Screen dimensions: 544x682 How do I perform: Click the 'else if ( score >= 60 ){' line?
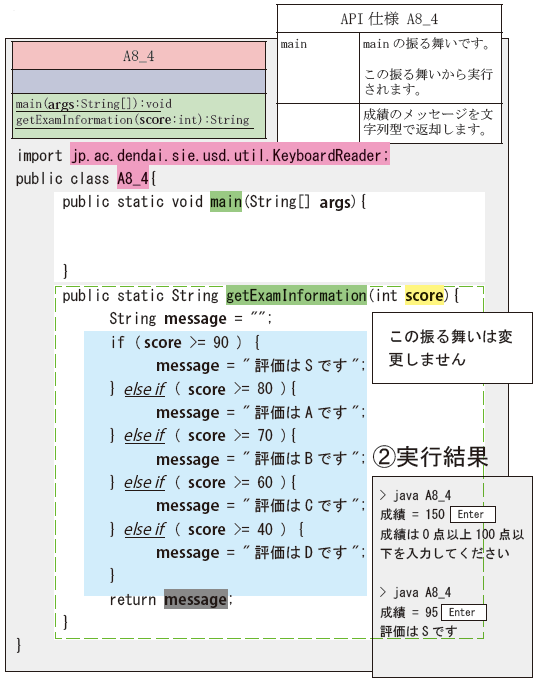tap(203, 482)
